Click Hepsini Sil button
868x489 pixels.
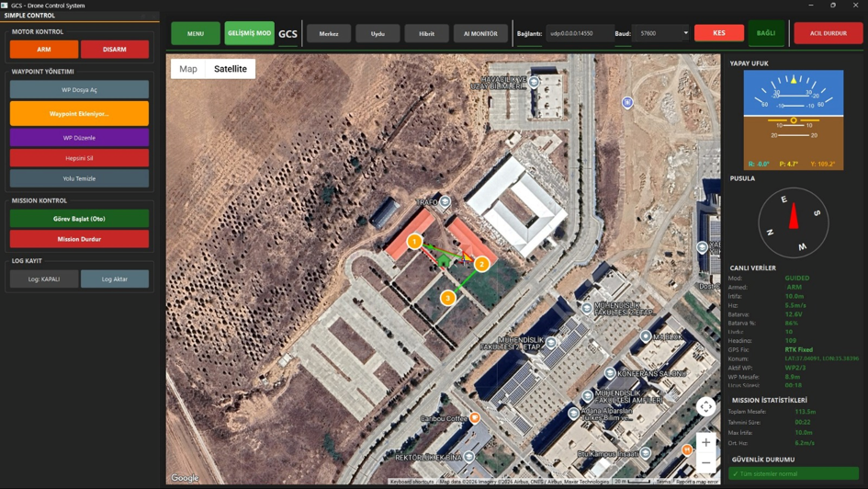[79, 158]
